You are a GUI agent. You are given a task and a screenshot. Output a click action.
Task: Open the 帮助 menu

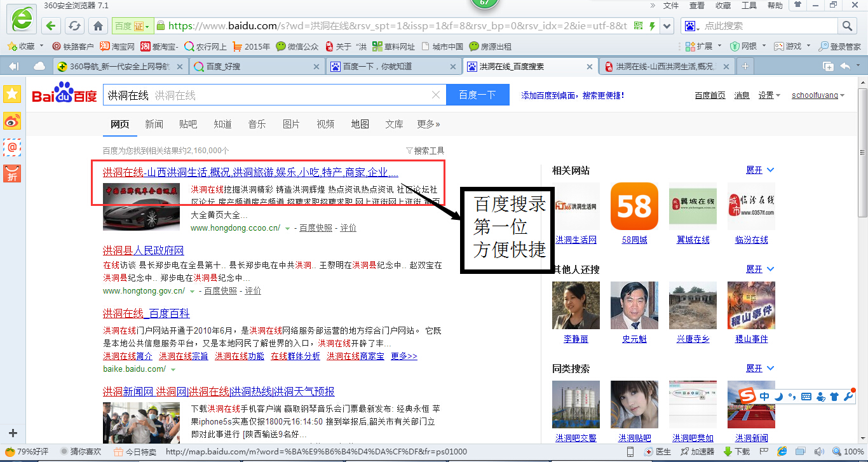tap(775, 6)
